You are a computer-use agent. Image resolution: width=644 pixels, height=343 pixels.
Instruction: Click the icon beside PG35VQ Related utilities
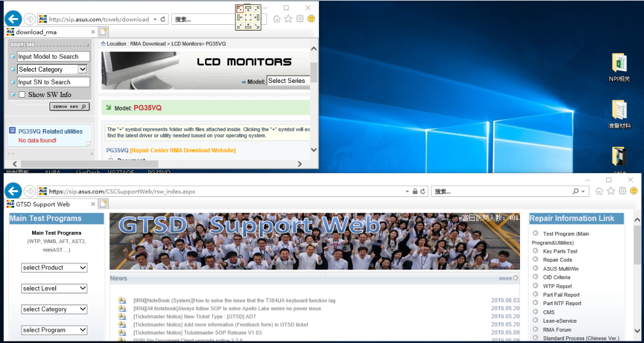12,131
